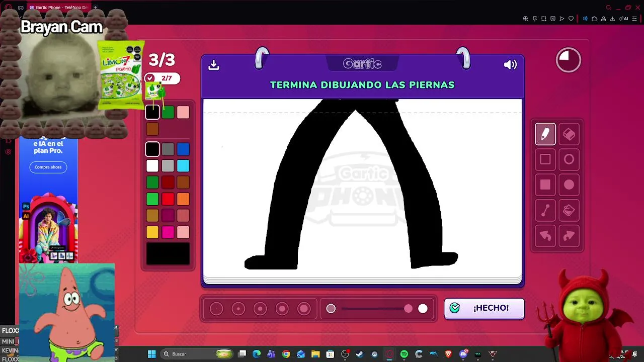
Task: Click the 2/7 players-done counter
Action: point(162,78)
